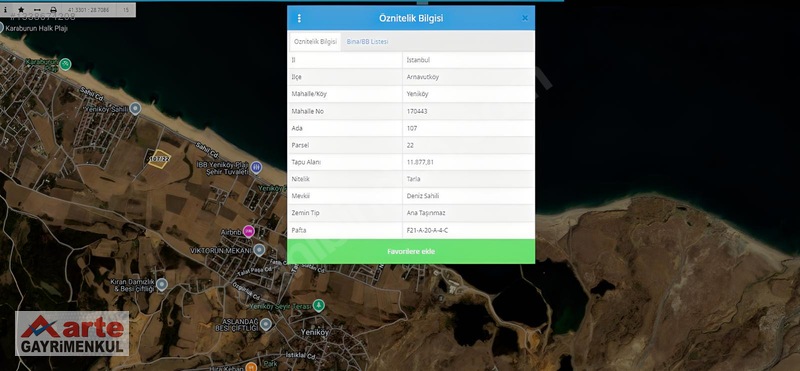800x371 pixels.
Task: Click the VIKTORUN MEKANI location pin
Action: pyautogui.click(x=259, y=250)
